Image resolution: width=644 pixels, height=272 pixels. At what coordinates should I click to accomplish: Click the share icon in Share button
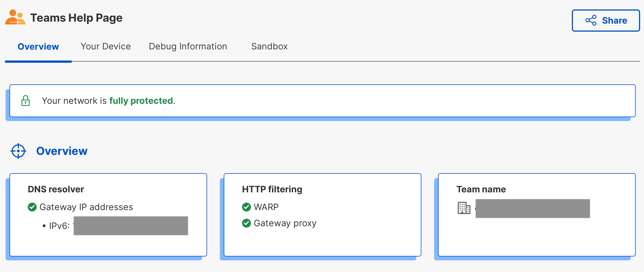point(591,21)
